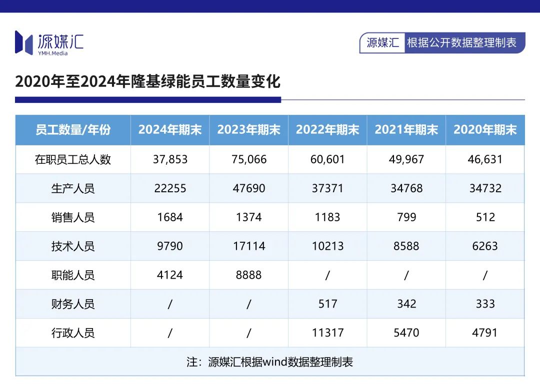Image resolution: width=540 pixels, height=392 pixels.
Task: Click the 员工数量/年份 header cell
Action: [73, 130]
